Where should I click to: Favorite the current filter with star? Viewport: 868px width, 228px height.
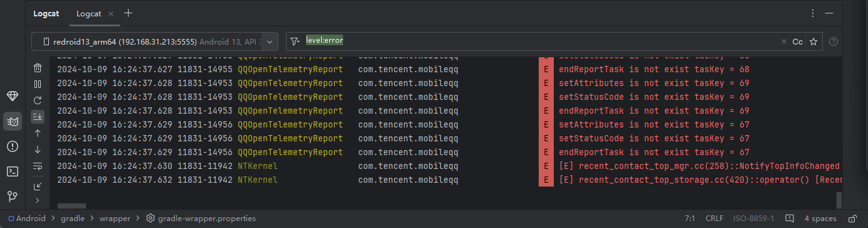813,41
